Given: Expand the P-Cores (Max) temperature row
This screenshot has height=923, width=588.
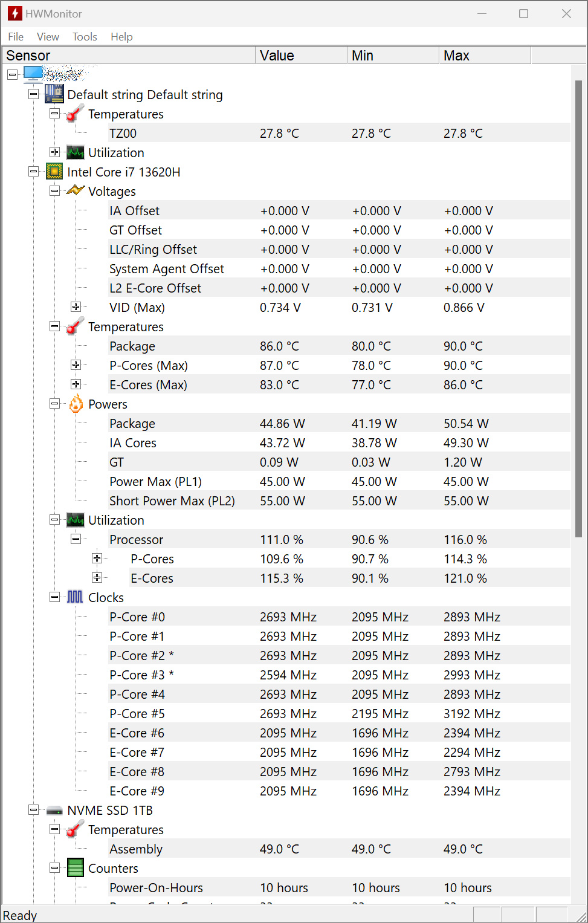Looking at the screenshot, I should click(x=76, y=365).
